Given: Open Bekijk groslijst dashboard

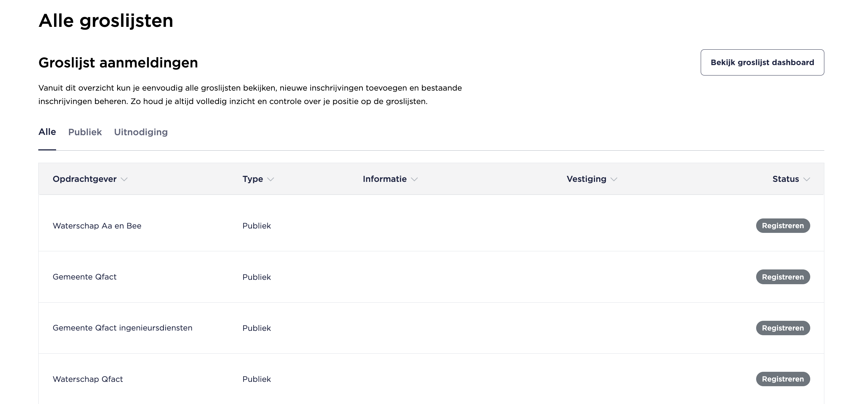Looking at the screenshot, I should (762, 63).
